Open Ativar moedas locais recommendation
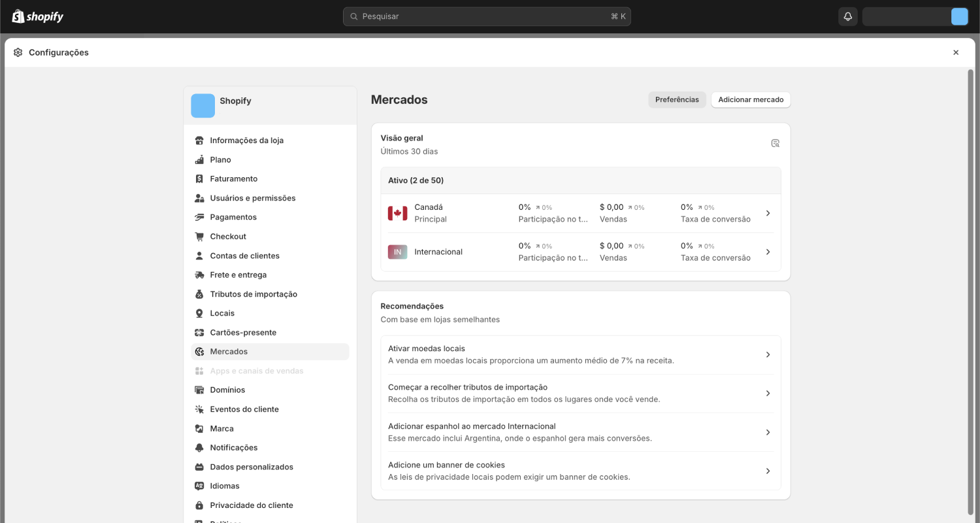The image size is (980, 523). tap(581, 355)
